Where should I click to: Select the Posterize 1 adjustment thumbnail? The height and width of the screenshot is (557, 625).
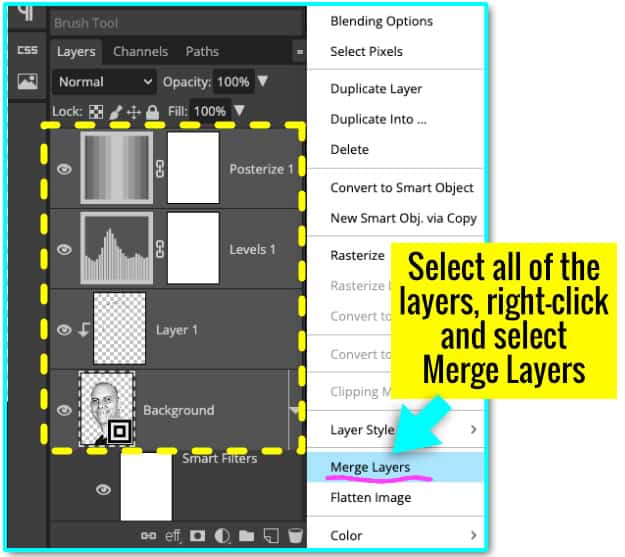click(x=116, y=168)
